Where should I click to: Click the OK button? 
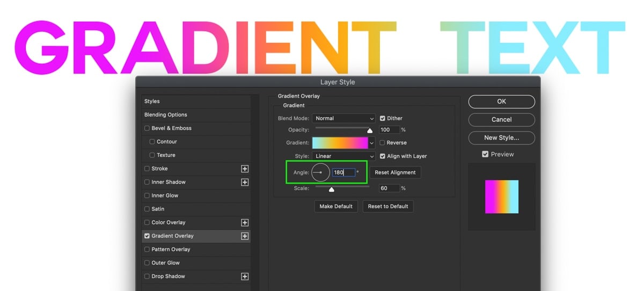point(502,101)
